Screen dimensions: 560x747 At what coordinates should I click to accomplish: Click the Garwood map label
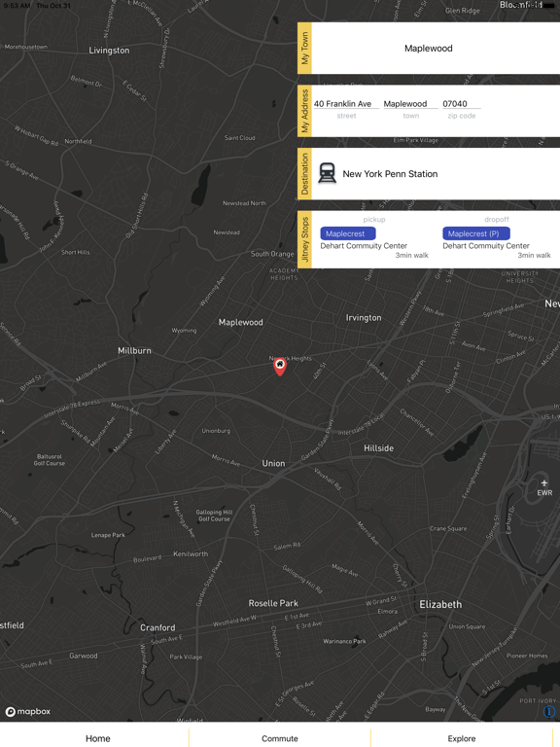pyautogui.click(x=84, y=656)
